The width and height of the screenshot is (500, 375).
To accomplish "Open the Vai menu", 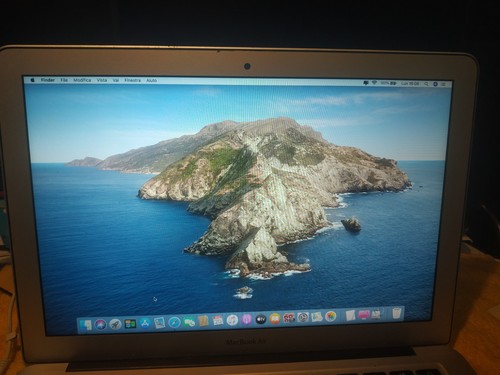I will coord(116,80).
